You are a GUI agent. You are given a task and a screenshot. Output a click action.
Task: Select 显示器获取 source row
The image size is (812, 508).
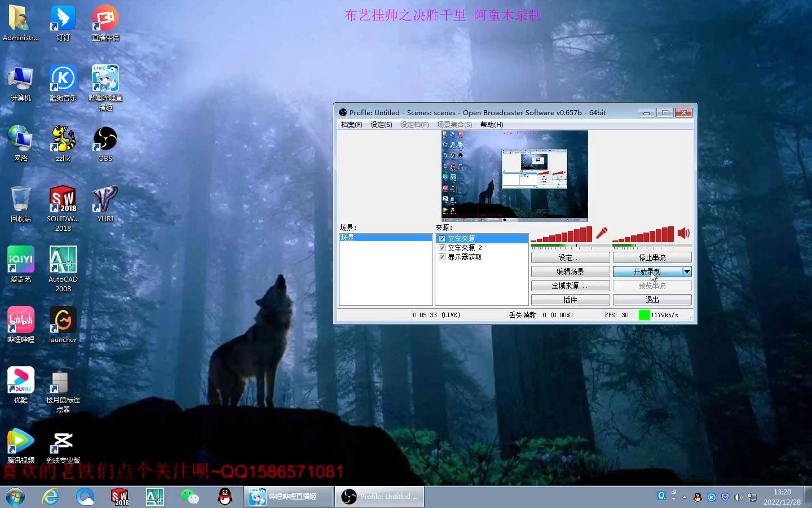(482, 257)
